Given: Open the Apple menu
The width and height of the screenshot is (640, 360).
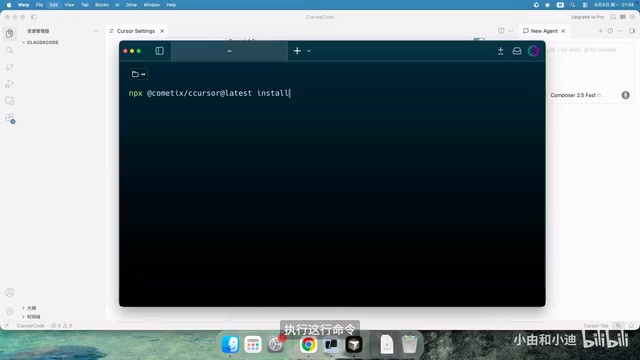Looking at the screenshot, I should (9, 5).
